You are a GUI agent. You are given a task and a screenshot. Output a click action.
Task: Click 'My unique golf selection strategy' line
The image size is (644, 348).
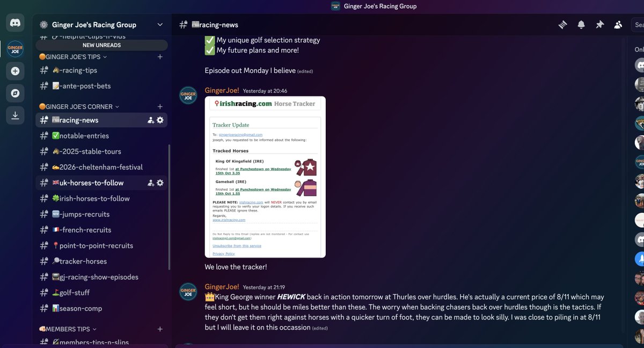[262, 40]
